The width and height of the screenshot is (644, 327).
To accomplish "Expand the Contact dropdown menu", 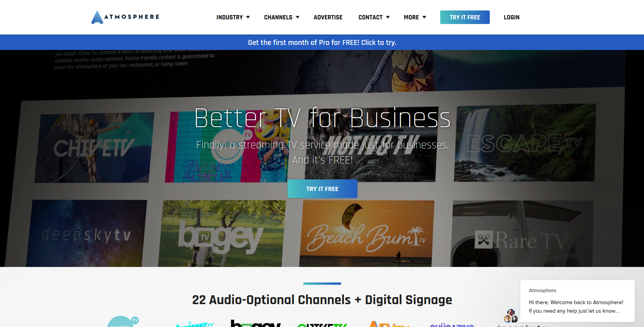I will [374, 17].
